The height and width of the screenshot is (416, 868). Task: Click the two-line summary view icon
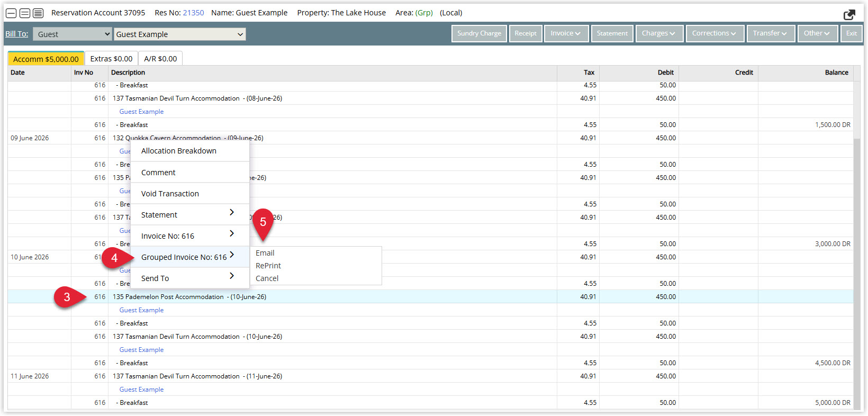(x=25, y=13)
